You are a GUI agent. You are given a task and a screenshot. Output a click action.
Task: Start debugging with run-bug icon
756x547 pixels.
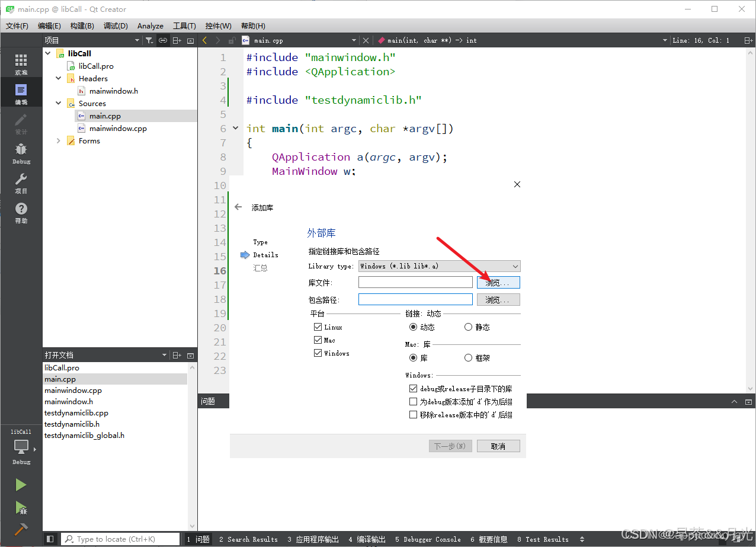[x=21, y=507]
